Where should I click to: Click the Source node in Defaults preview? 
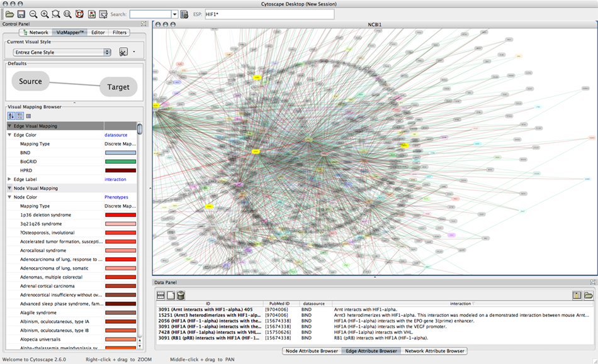click(x=30, y=82)
